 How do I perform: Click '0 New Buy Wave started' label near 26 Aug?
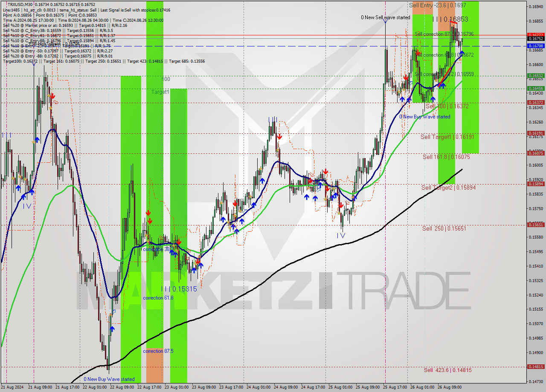pyautogui.click(x=424, y=117)
